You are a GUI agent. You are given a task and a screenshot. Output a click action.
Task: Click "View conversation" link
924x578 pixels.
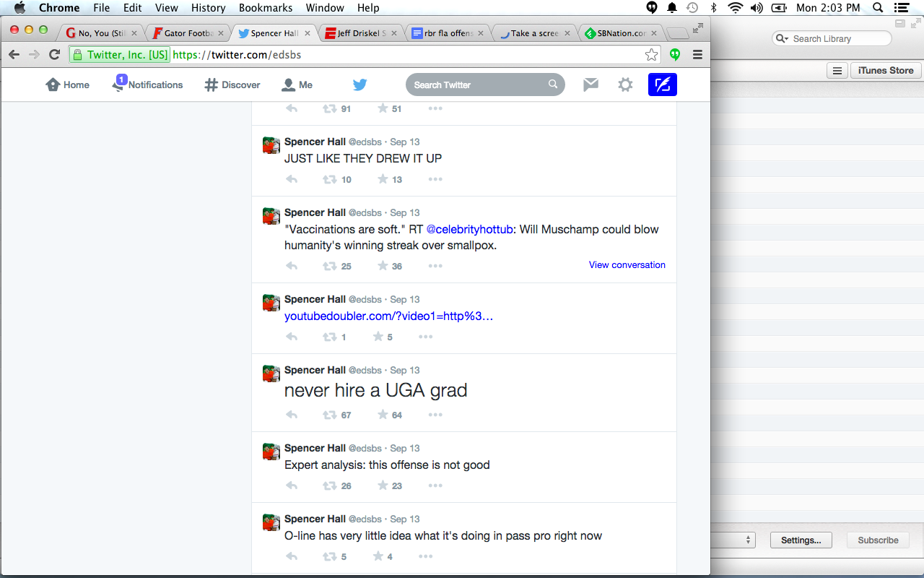coord(627,265)
